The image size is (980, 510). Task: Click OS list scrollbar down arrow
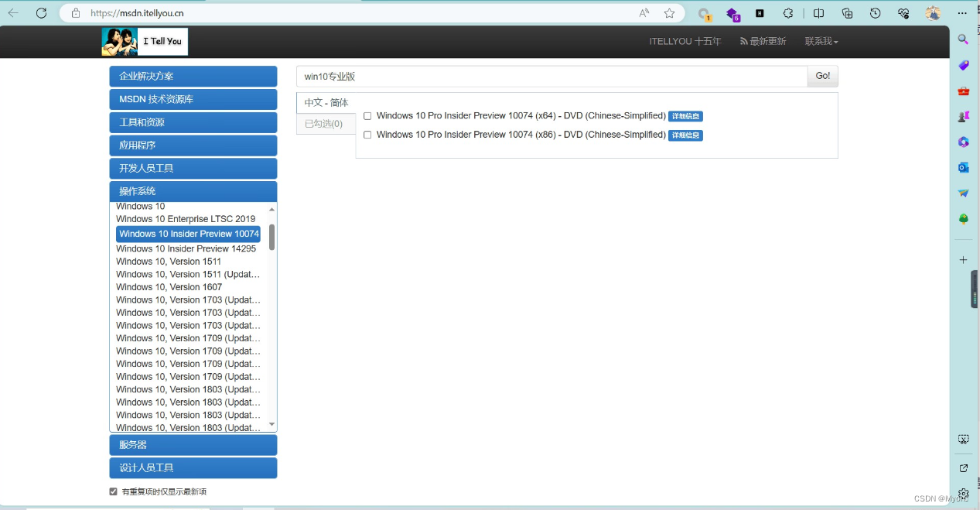[x=271, y=424]
